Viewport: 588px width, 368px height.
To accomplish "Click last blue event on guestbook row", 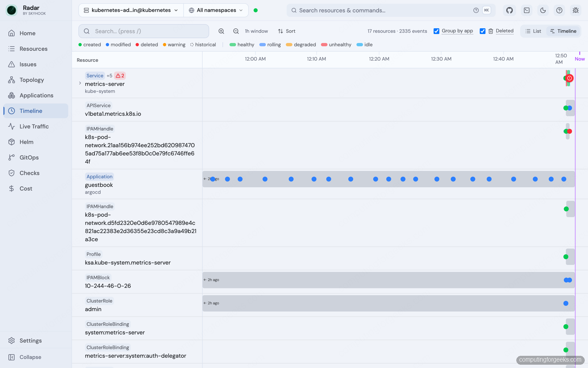I will (564, 179).
